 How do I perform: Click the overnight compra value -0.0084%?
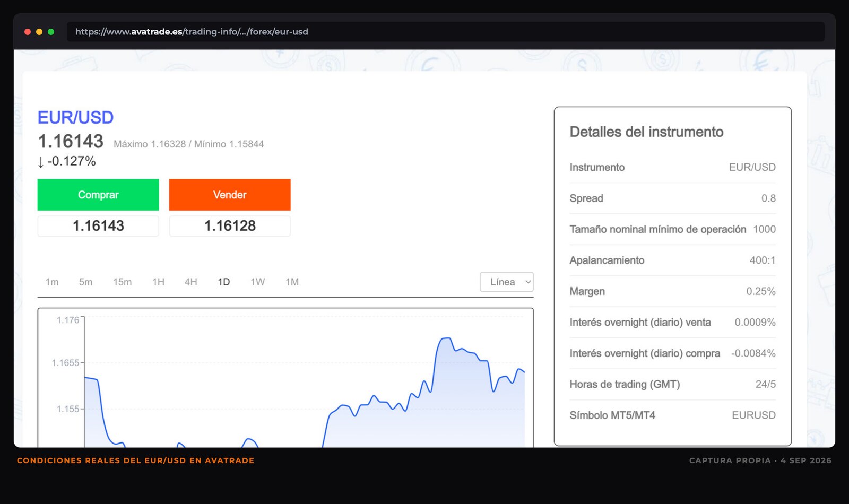[x=753, y=353]
